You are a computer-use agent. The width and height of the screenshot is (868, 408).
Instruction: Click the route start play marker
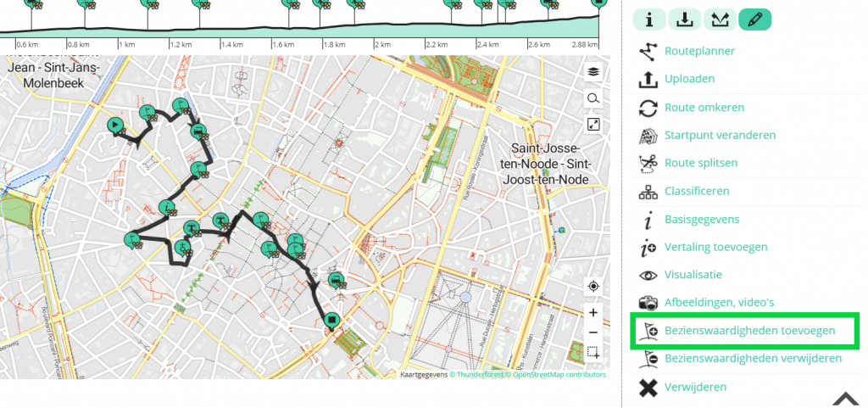coord(114,125)
